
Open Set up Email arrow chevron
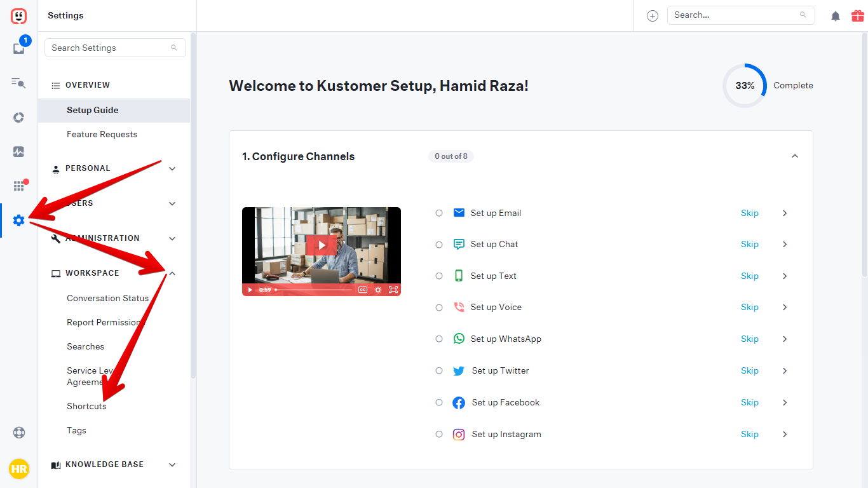pyautogui.click(x=785, y=213)
